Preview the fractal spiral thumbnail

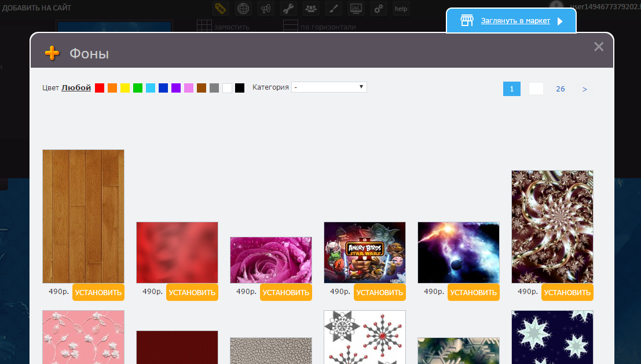[552, 227]
